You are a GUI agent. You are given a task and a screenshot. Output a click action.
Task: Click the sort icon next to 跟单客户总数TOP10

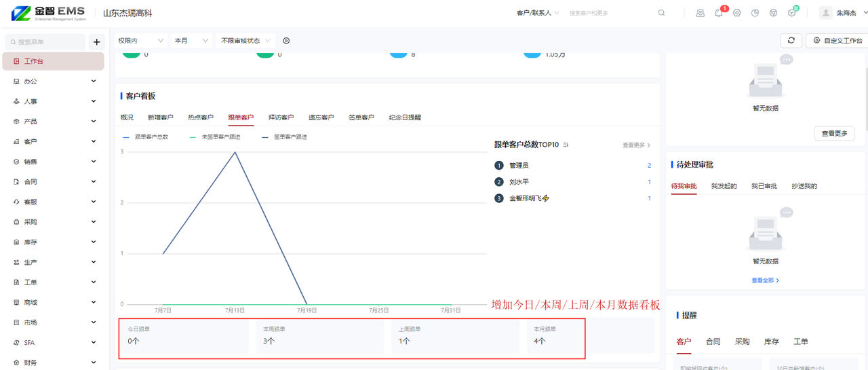pos(566,145)
